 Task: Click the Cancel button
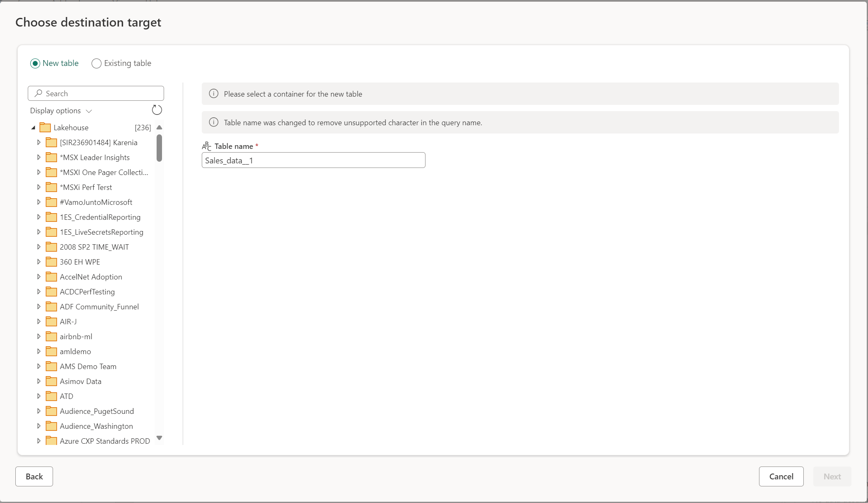[781, 476]
